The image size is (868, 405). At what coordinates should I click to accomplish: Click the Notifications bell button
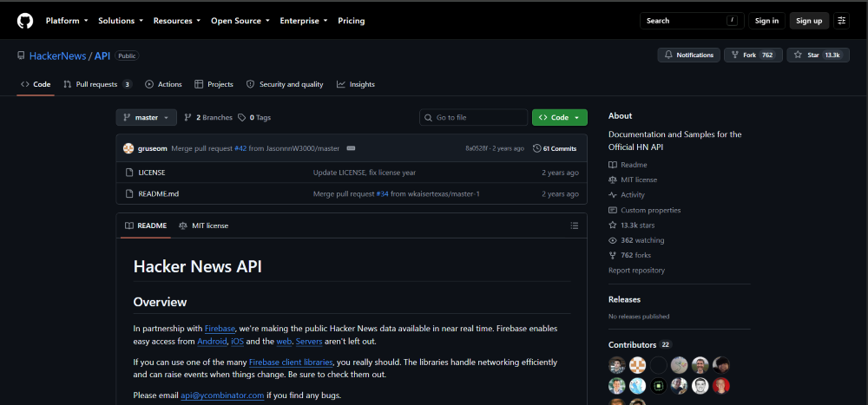click(688, 55)
